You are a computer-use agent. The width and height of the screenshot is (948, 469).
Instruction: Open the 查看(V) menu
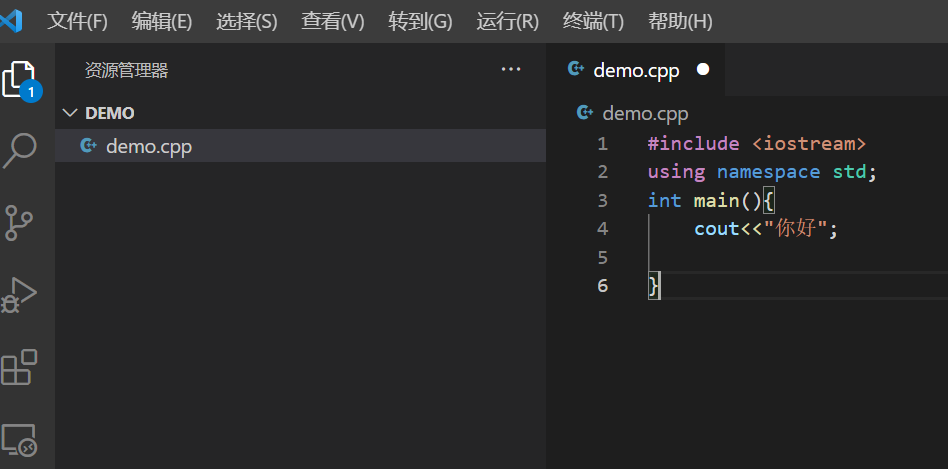(x=333, y=22)
